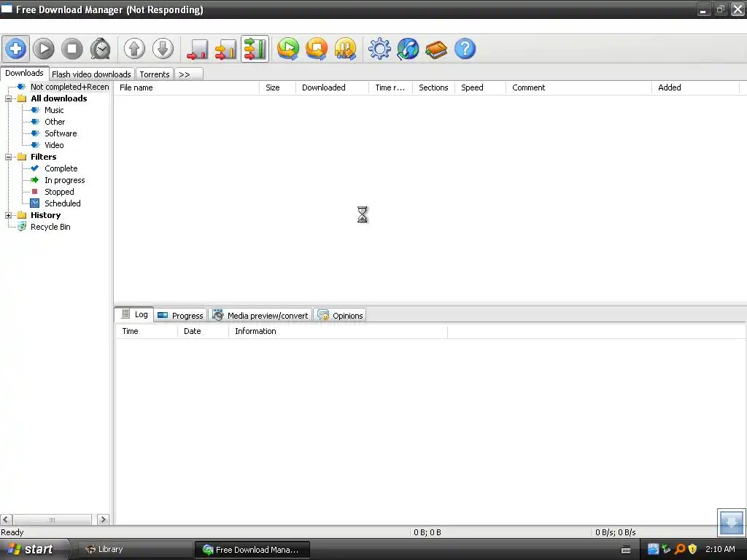Click the yellow Pause all downloads icon

point(345,49)
